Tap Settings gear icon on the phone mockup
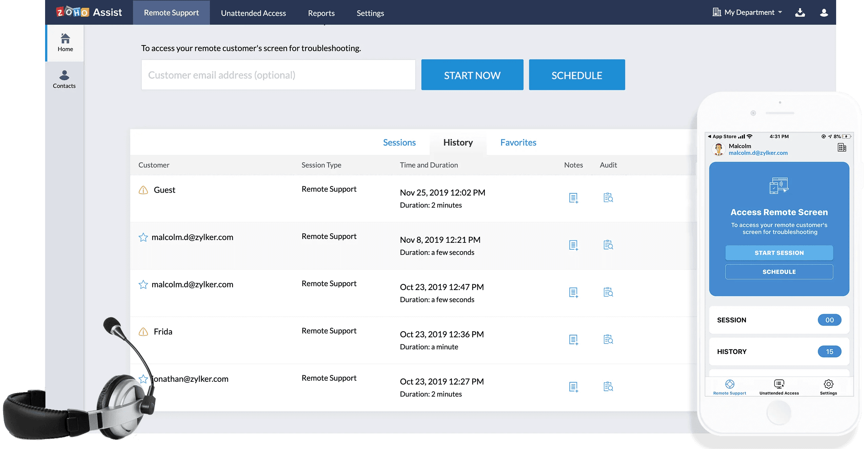 coord(828,384)
